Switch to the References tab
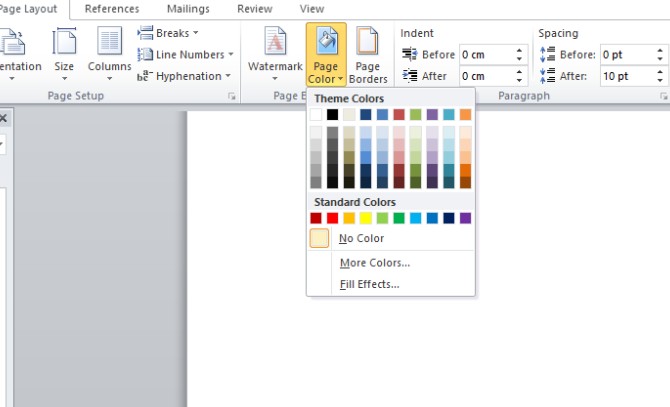The height and width of the screenshot is (407, 670). click(x=112, y=9)
